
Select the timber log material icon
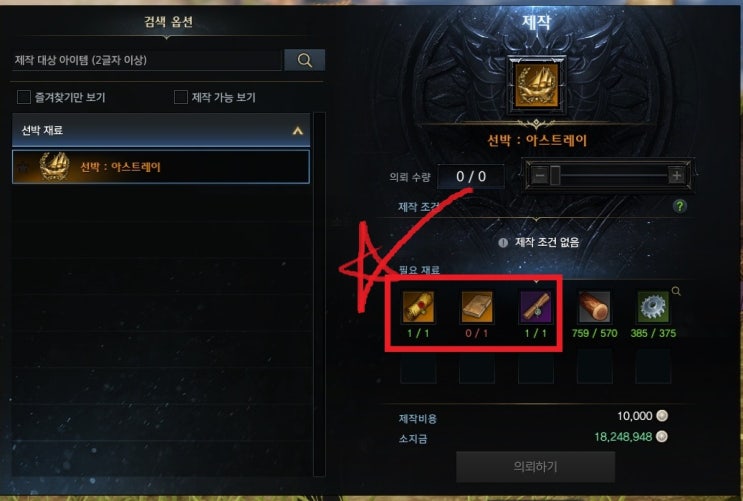[x=594, y=307]
